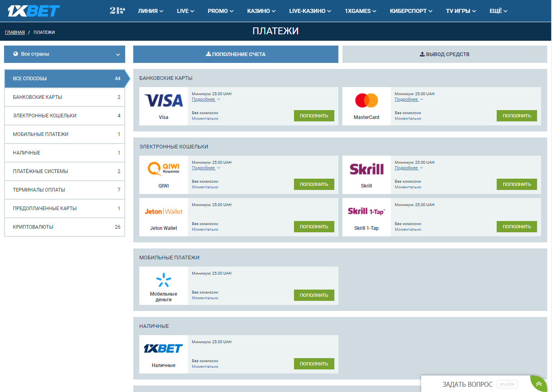Switch to ВЫВОД СРЕДСТВ tab
The image size is (552, 392).
445,54
